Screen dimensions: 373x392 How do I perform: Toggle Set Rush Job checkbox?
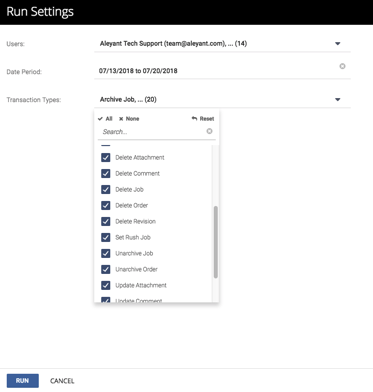tap(106, 237)
